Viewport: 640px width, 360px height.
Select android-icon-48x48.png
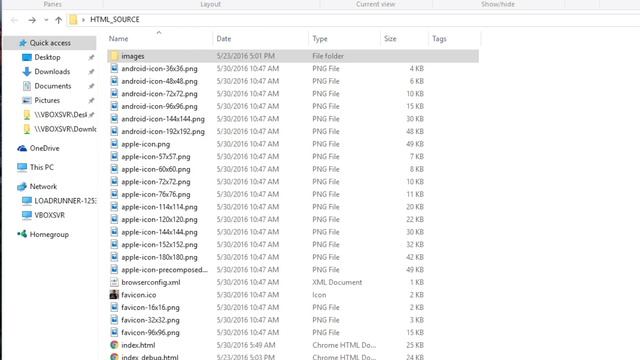[x=159, y=81]
